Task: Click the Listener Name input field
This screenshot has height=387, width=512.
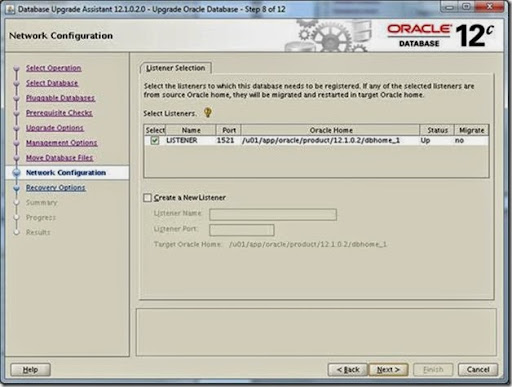Action: (x=273, y=214)
